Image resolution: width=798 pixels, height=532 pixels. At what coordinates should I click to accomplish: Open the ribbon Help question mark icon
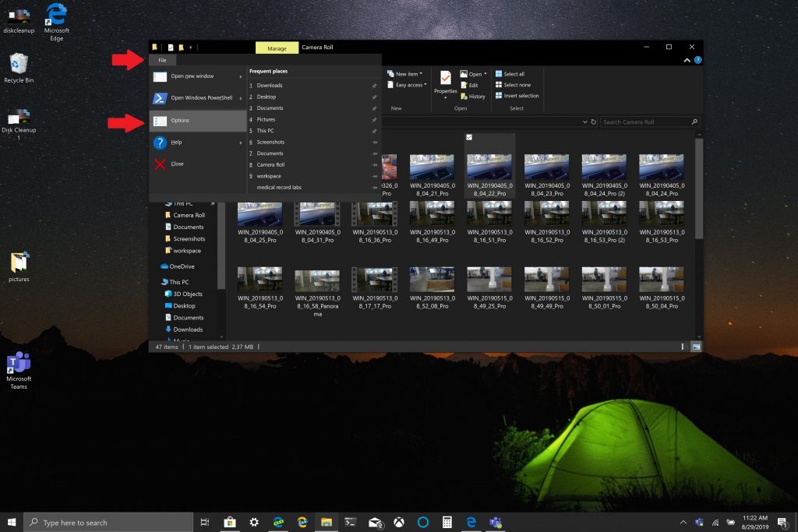697,60
